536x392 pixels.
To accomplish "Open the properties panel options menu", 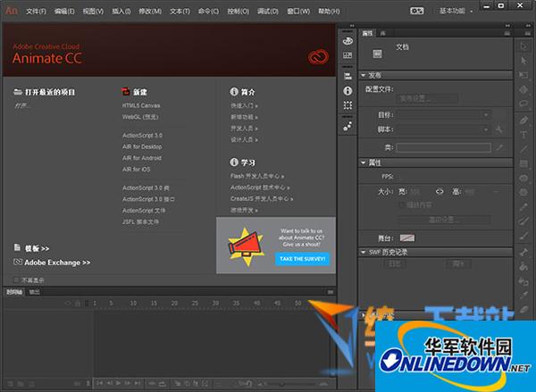I will 507,33.
